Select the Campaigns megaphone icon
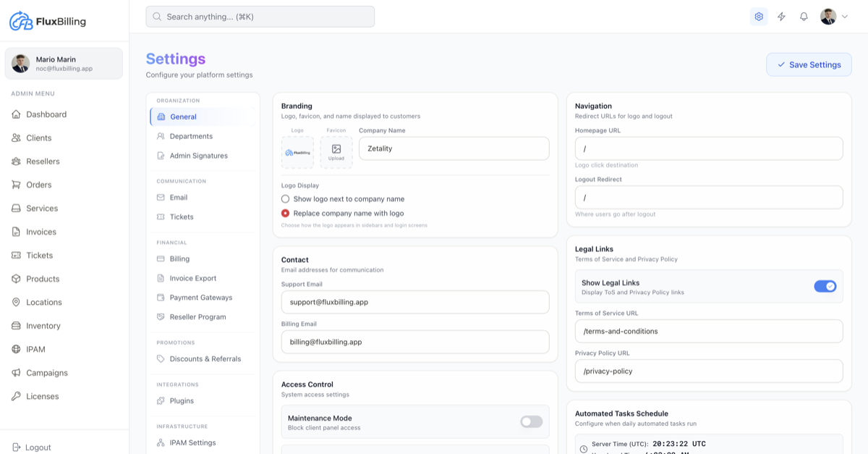868x454 pixels. pyautogui.click(x=16, y=372)
